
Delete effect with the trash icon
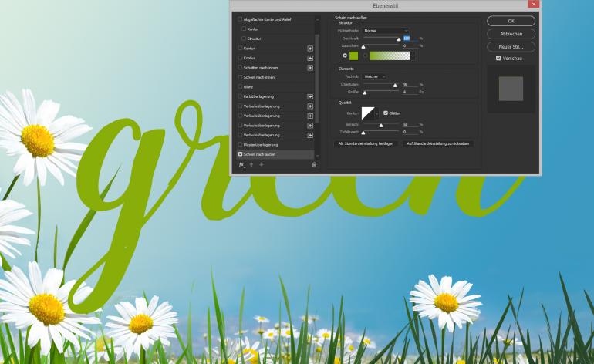pos(314,164)
